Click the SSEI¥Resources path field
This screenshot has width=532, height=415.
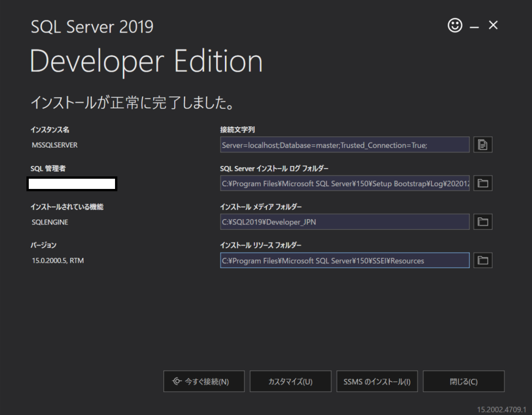(x=345, y=260)
